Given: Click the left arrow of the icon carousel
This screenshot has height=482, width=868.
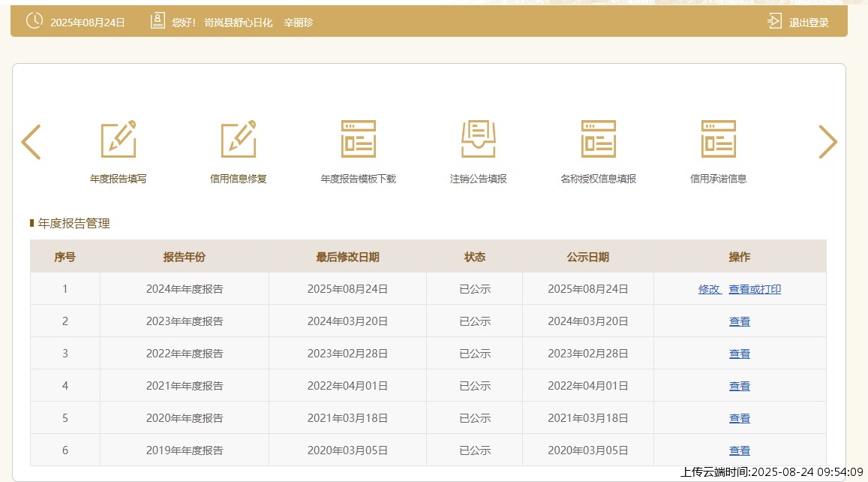Looking at the screenshot, I should [31, 142].
